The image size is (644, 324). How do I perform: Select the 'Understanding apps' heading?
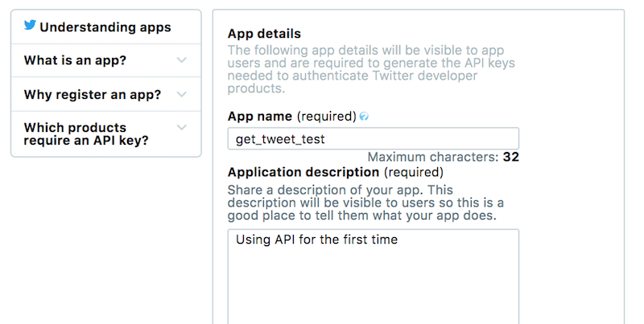(x=105, y=27)
